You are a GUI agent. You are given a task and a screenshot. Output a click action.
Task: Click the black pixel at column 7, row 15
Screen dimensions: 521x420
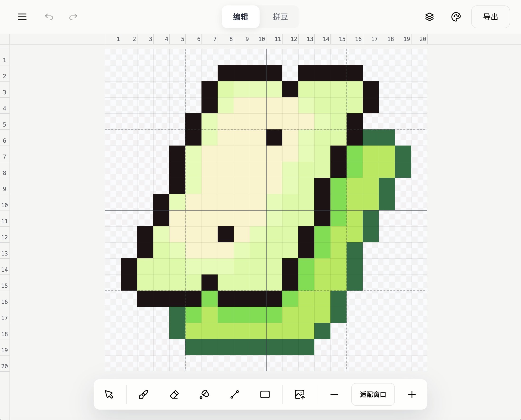[210, 283]
